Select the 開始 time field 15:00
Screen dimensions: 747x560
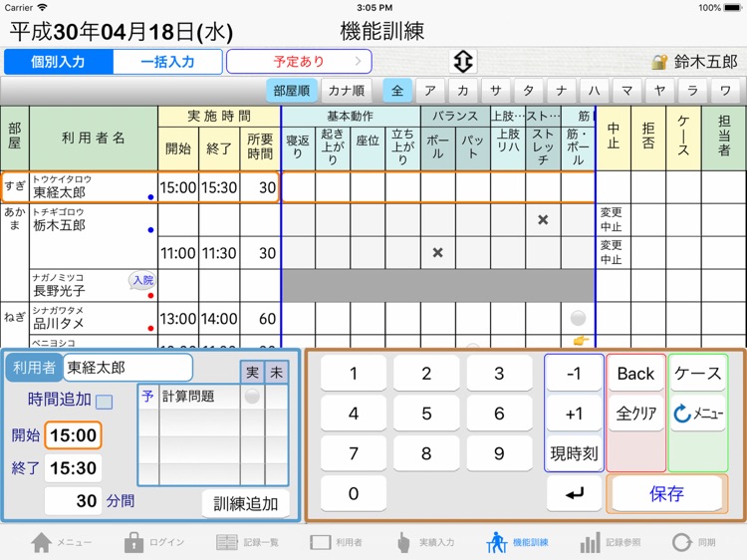pyautogui.click(x=73, y=435)
